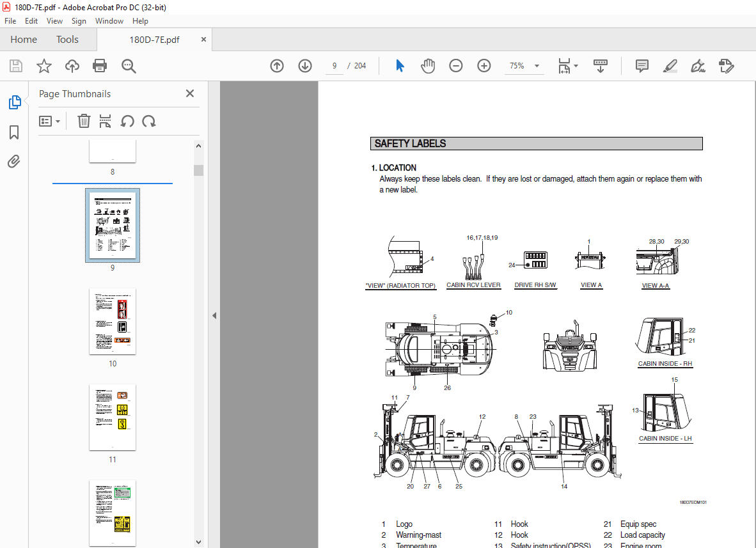Viewport: 756px width, 548px height.
Task: Open the Edit menu
Action: [31, 20]
